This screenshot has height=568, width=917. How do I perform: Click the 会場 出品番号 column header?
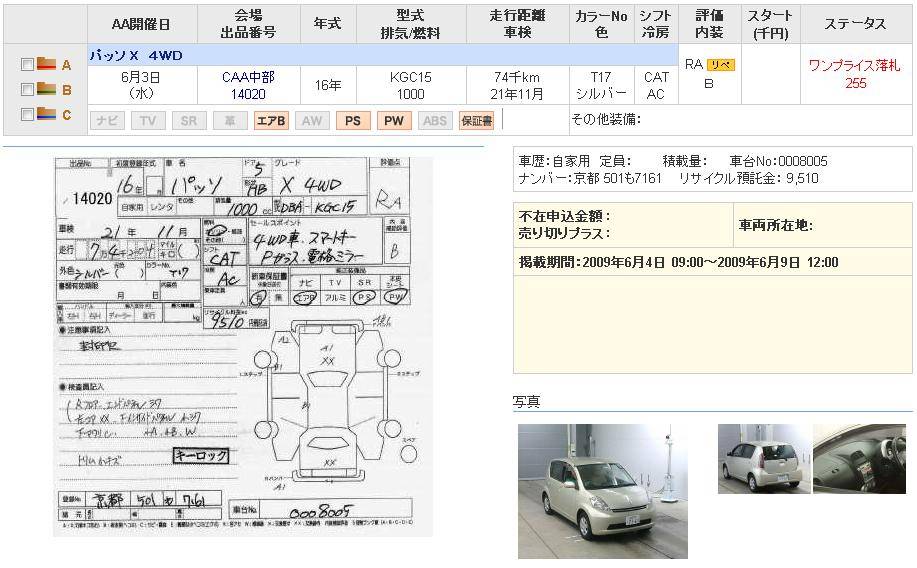point(249,25)
